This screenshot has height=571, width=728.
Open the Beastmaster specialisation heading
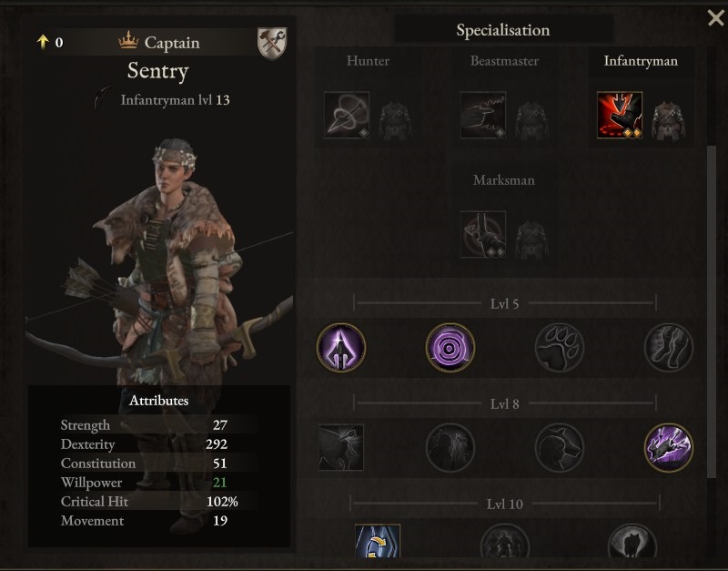click(x=504, y=61)
